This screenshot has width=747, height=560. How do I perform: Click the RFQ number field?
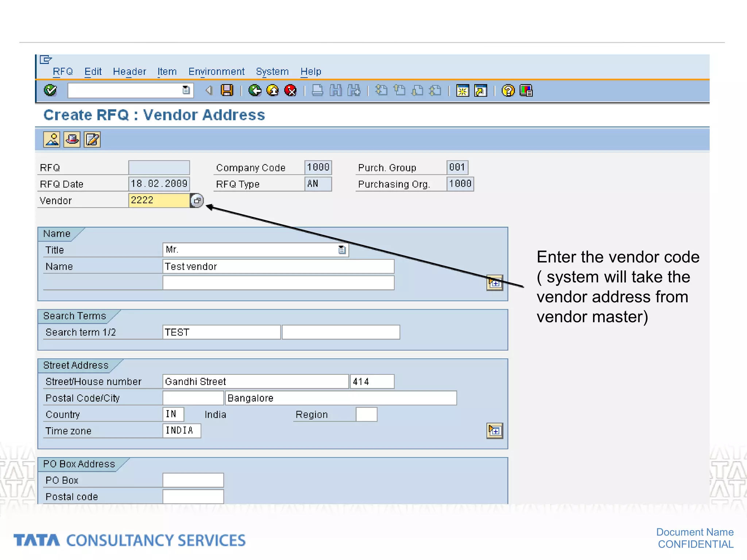159,168
